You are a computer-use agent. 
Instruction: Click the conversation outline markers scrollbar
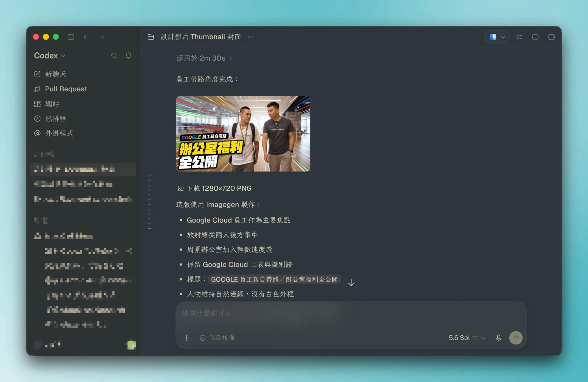tap(149, 202)
